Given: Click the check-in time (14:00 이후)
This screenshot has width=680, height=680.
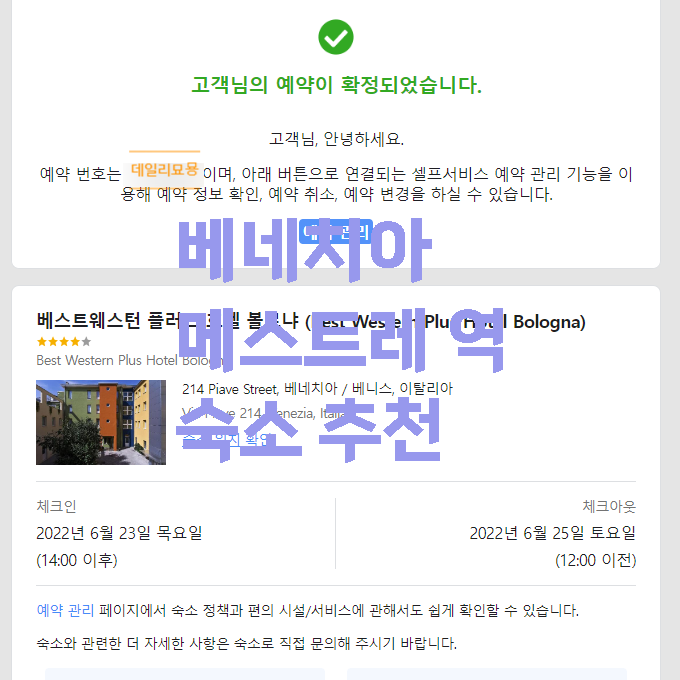Looking at the screenshot, I should 77,560.
